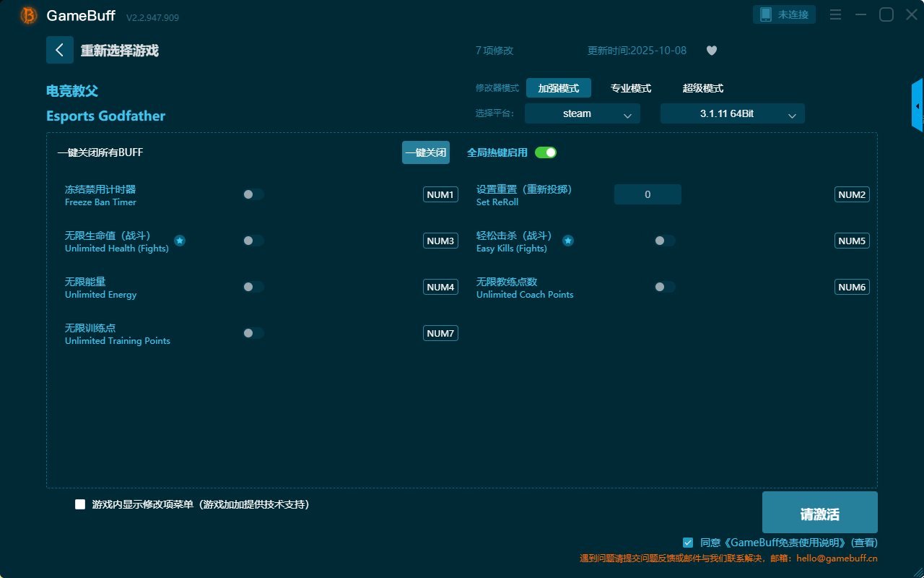Screen dimensions: 924x578
Task: Click the 请激活 activate button
Action: pyautogui.click(x=819, y=513)
